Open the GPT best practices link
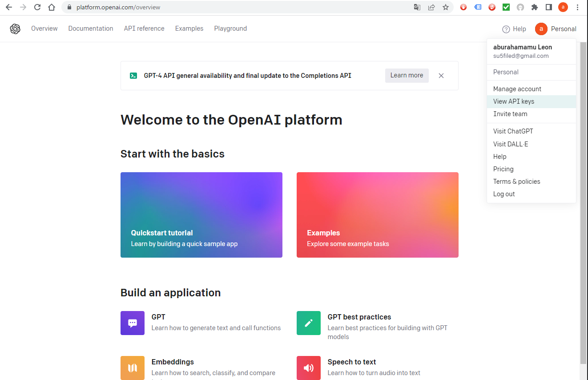 point(359,317)
